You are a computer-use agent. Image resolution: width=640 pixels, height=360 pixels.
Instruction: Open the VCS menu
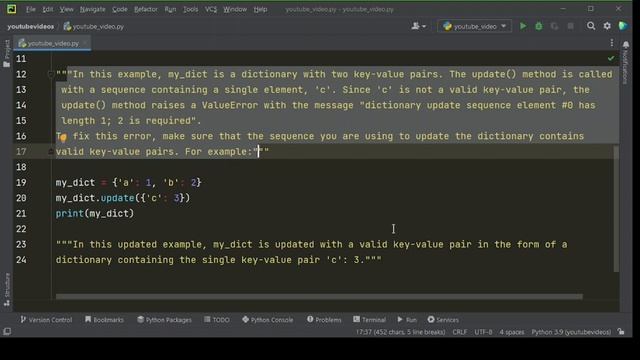coord(211,9)
